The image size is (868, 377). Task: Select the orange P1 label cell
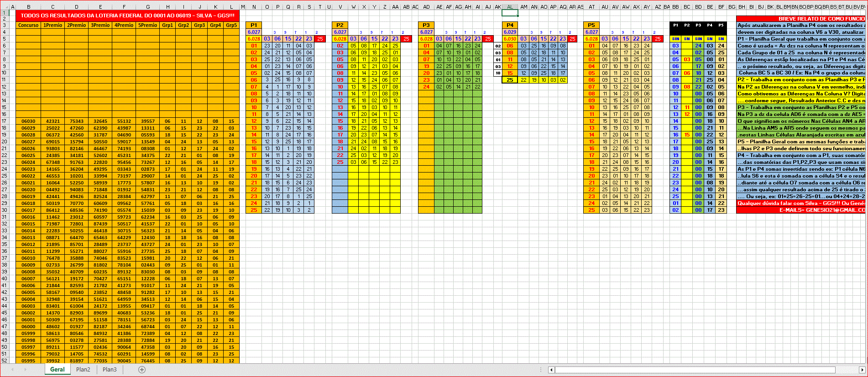coord(254,25)
